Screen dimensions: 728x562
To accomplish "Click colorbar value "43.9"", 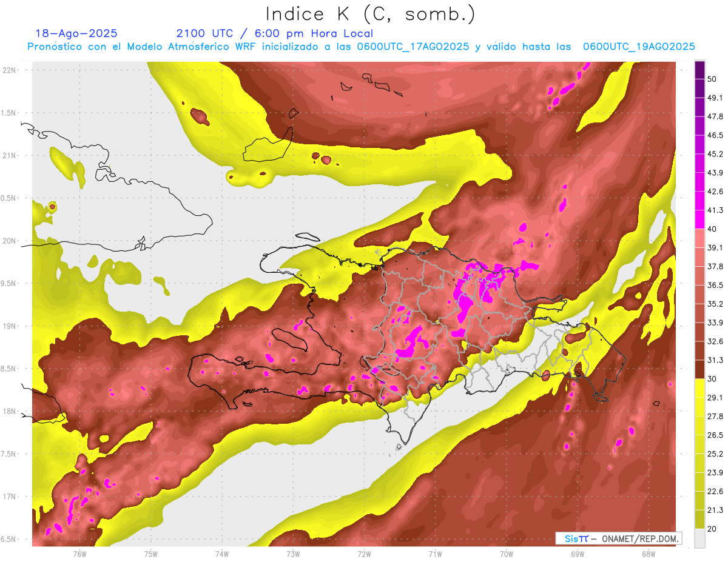I will (715, 173).
